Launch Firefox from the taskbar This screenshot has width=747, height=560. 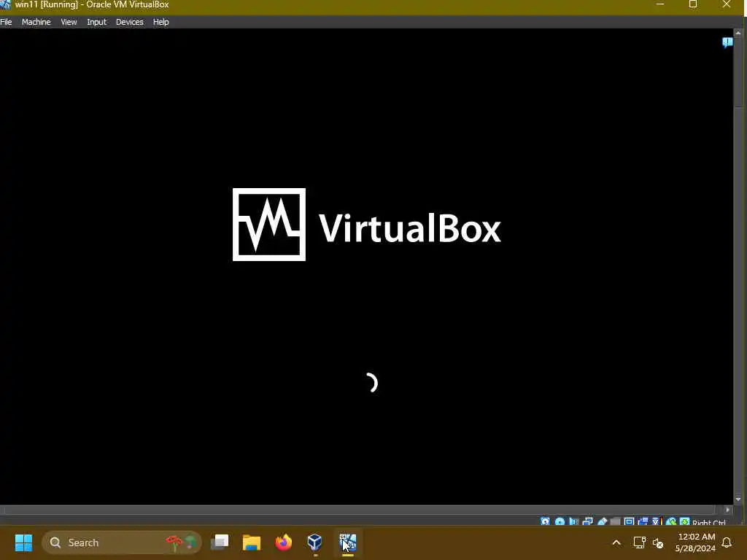pos(284,542)
